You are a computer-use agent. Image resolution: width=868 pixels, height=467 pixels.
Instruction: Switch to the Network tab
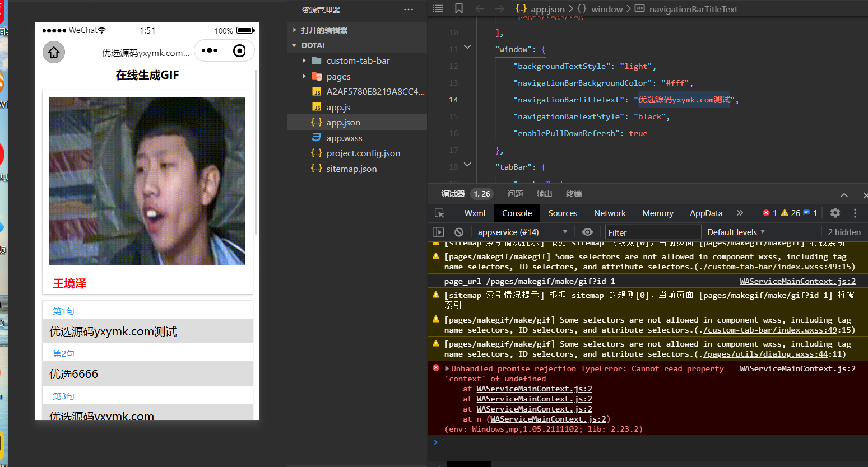(610, 213)
